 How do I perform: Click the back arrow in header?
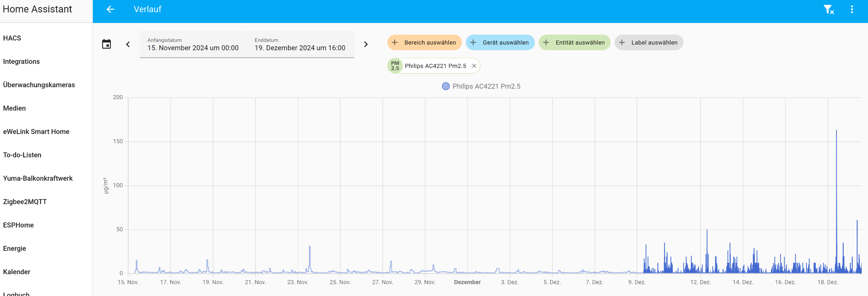[110, 9]
